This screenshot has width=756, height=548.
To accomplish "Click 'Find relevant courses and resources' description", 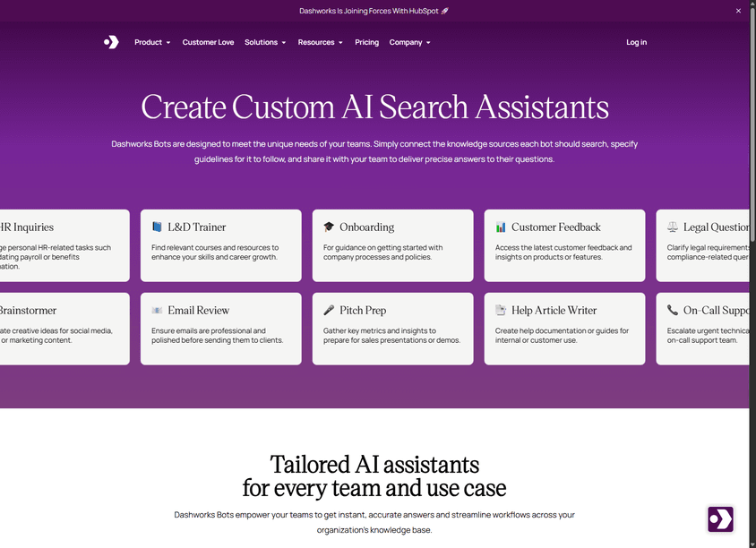I will pos(215,253).
